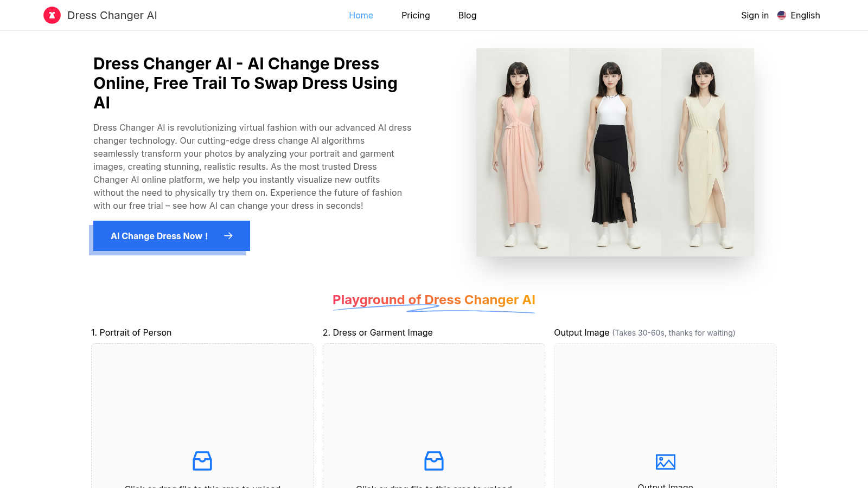Click the AI Change Dress Now! button
The image size is (868, 488).
171,236
